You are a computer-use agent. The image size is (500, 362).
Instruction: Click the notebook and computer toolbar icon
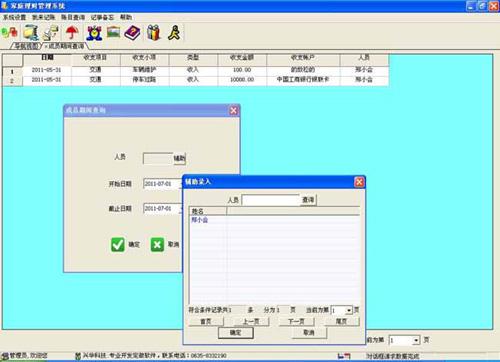pos(31,33)
